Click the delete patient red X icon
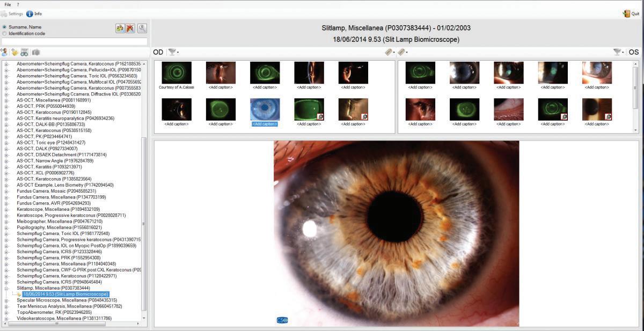Image resolution: width=644 pixels, height=331 pixels. pyautogui.click(x=130, y=28)
